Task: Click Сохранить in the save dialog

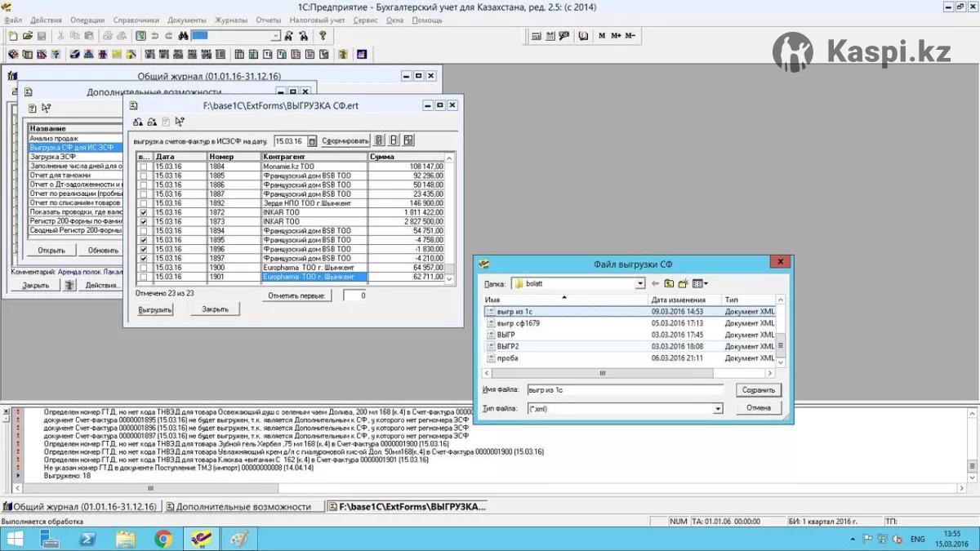Action: (x=759, y=390)
